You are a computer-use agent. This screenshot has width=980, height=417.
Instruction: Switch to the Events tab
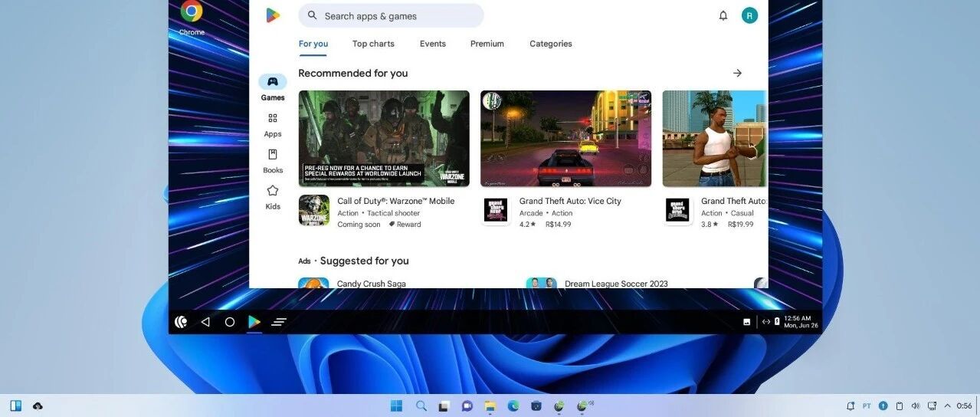pyautogui.click(x=433, y=44)
